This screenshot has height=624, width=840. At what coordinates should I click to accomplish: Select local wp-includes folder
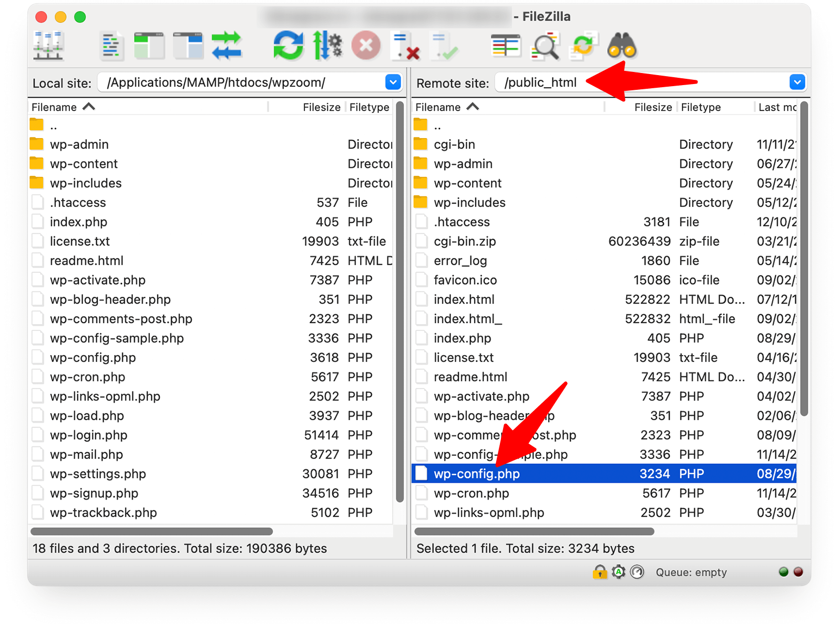point(211,183)
